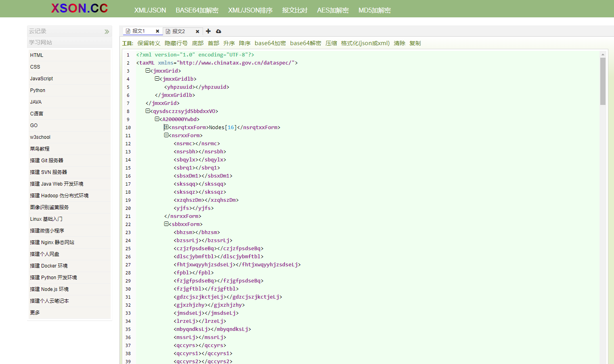Click the <nsrmc></nsrmc> line in editor
The image size is (614, 364).
(197, 144)
